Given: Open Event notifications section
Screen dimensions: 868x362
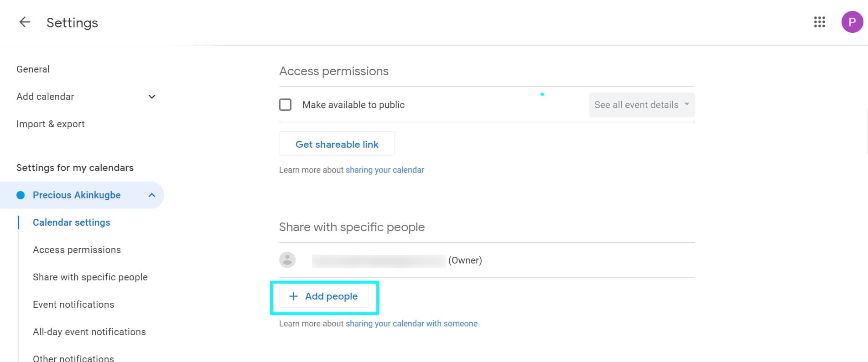Looking at the screenshot, I should tap(73, 305).
